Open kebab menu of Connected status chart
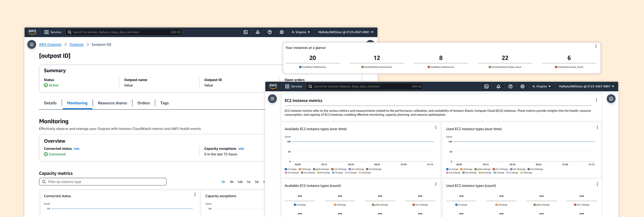The height and width of the screenshot is (217, 644). tap(195, 195)
